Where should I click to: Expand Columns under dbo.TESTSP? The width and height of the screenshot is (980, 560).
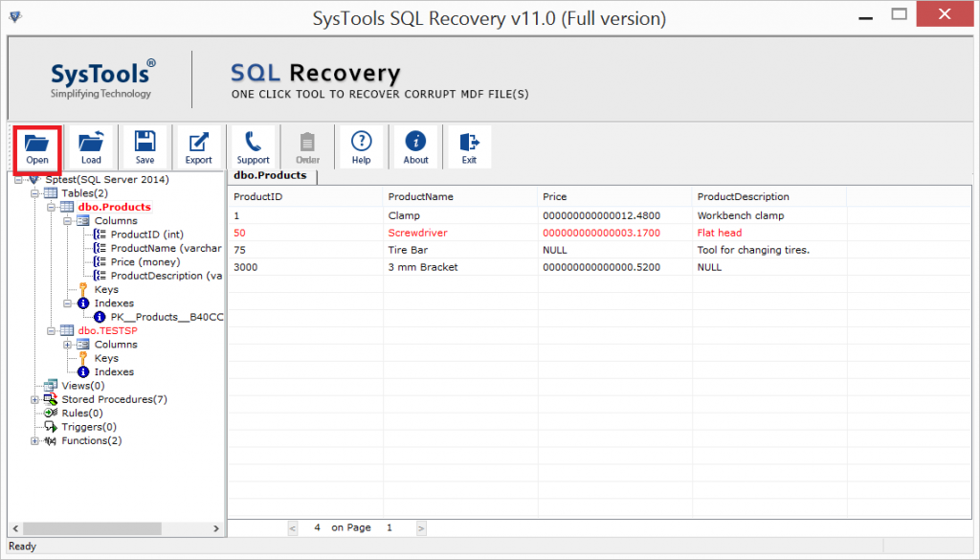pos(68,345)
